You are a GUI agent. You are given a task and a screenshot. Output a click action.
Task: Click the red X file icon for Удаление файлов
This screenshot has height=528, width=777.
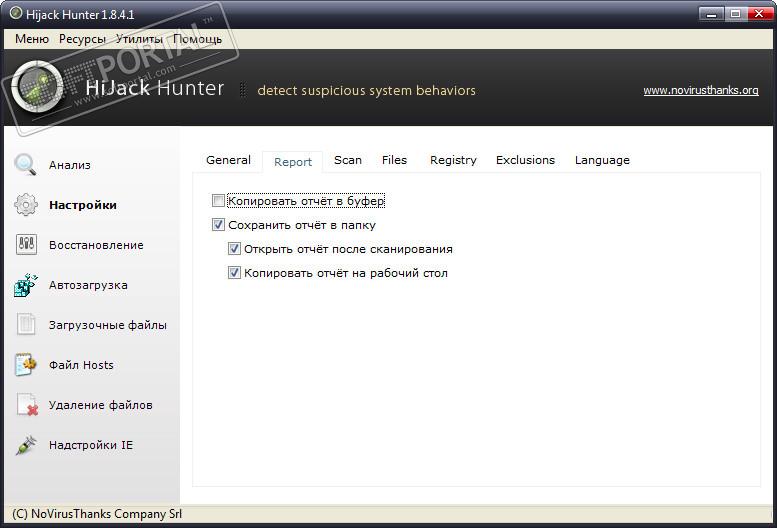point(27,405)
